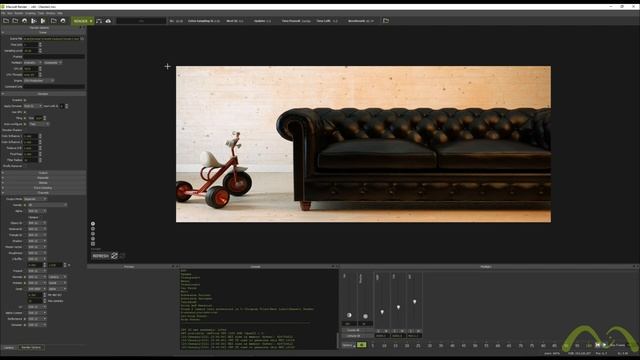Click the circular-arrows icon beside REFRESH
Screen dimensions: 640x360
click(x=114, y=256)
